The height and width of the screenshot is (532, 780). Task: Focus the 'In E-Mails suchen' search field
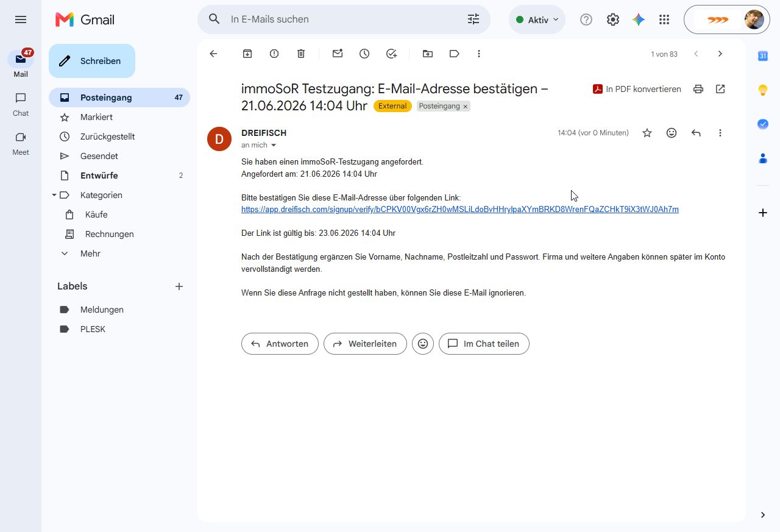click(x=344, y=20)
